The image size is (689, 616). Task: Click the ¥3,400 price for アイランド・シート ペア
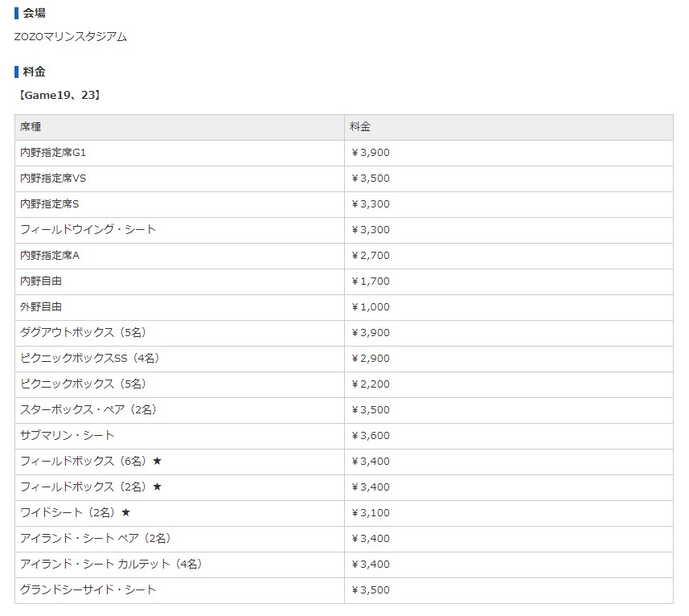(x=370, y=538)
